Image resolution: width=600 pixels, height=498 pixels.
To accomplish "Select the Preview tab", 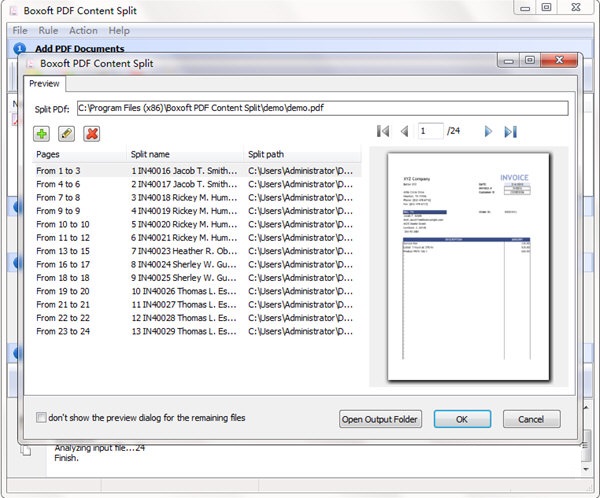I will tap(44, 84).
